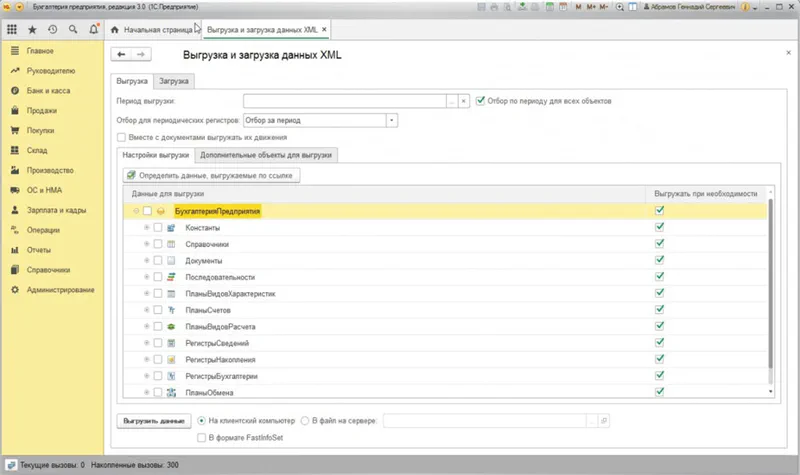This screenshot has width=800, height=475.
Task: Open the sections grid menu icon
Action: click(x=11, y=29)
